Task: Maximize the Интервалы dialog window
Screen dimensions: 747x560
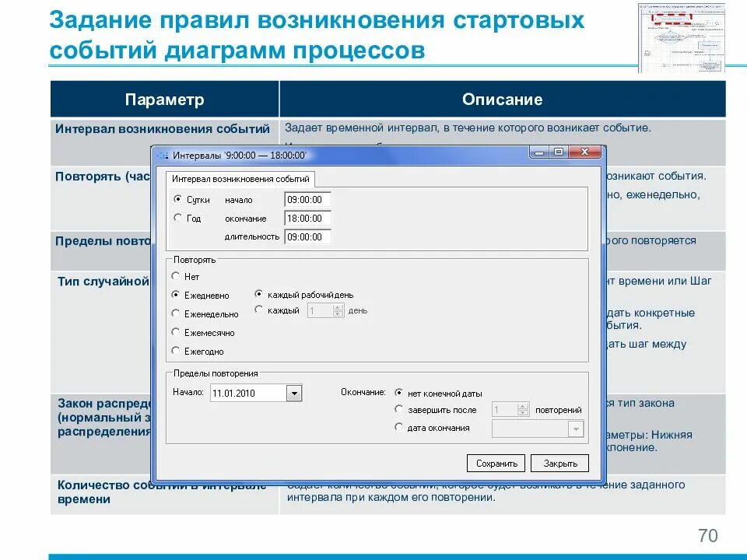Action: click(x=559, y=152)
